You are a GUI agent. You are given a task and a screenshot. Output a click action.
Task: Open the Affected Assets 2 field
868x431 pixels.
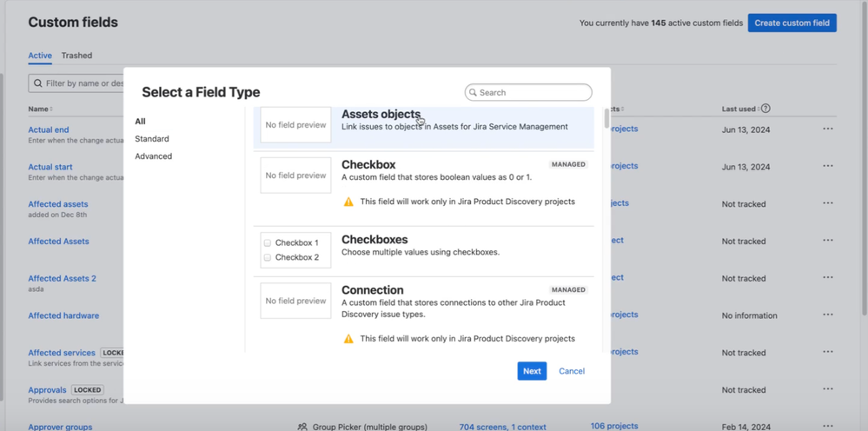coord(62,278)
